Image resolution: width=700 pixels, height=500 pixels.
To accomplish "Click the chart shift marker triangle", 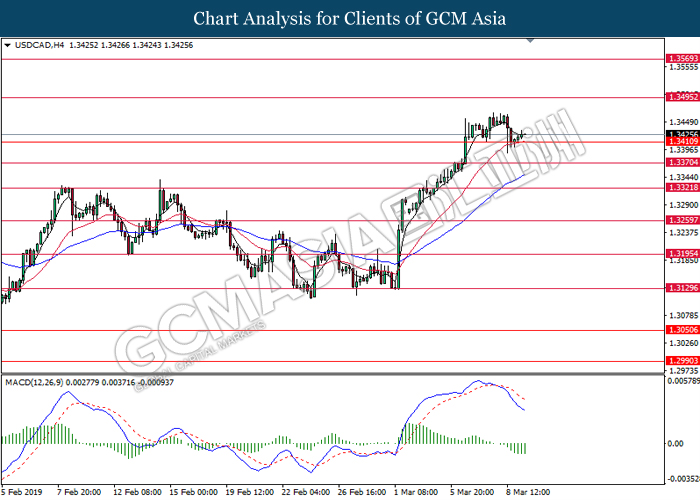I will (x=530, y=41).
